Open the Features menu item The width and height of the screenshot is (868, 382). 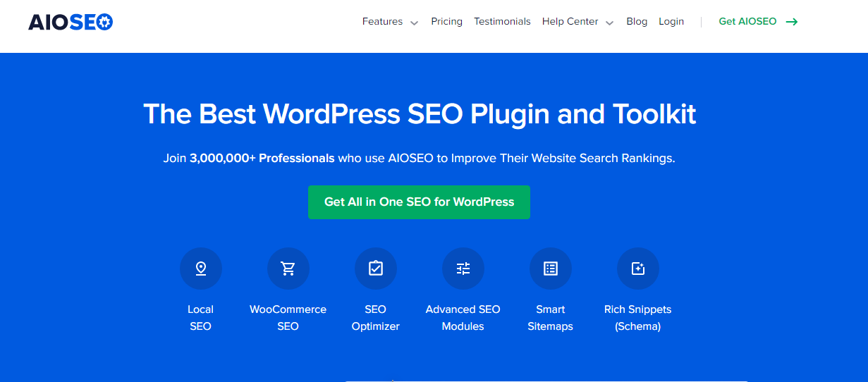[x=382, y=21]
